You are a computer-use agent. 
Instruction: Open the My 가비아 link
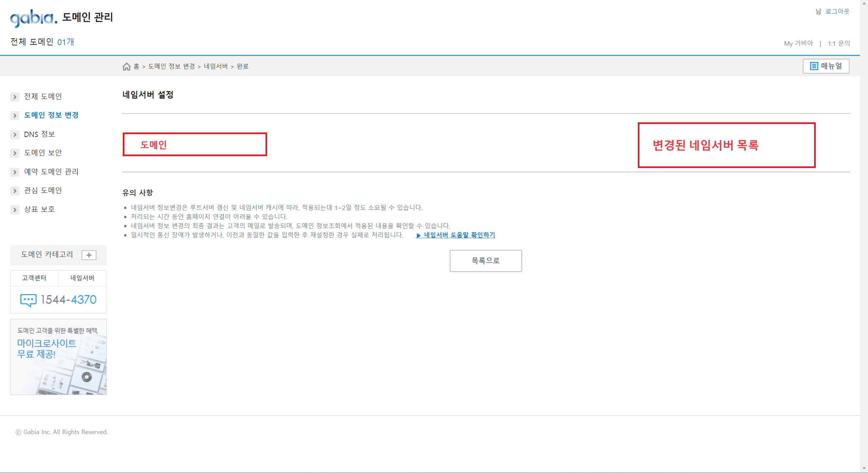pyautogui.click(x=798, y=43)
